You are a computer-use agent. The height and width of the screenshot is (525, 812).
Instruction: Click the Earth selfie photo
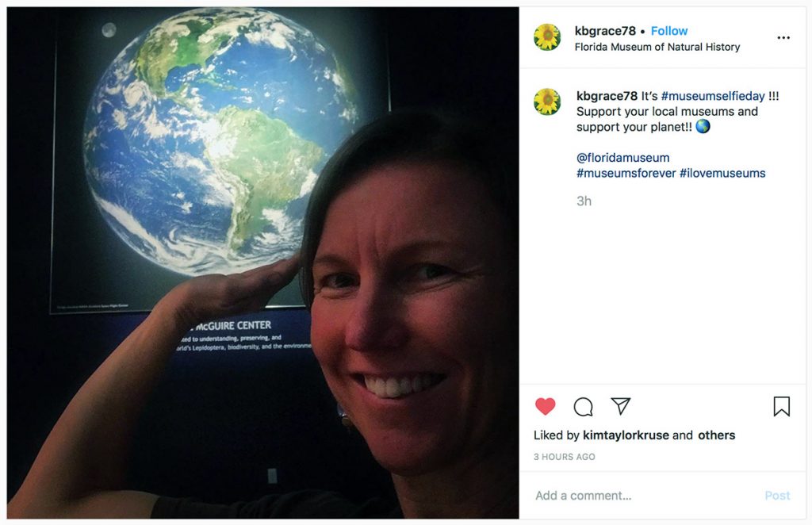pyautogui.click(x=262, y=262)
